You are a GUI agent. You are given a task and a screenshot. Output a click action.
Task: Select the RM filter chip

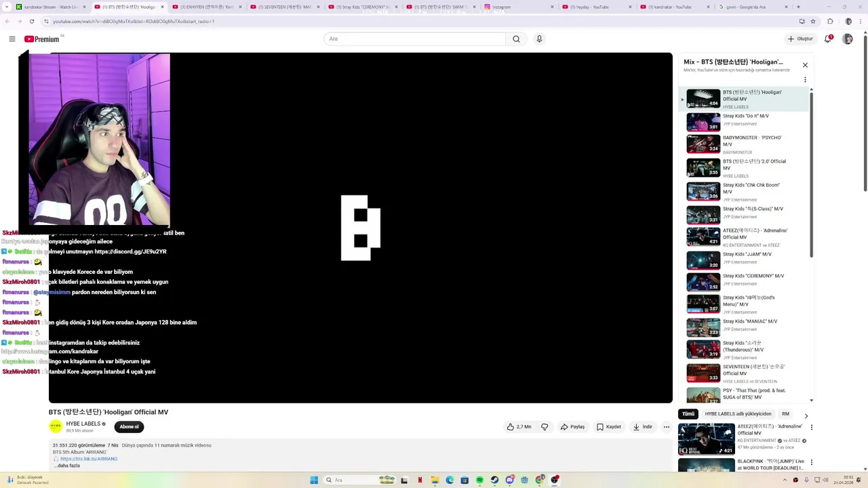tap(785, 414)
